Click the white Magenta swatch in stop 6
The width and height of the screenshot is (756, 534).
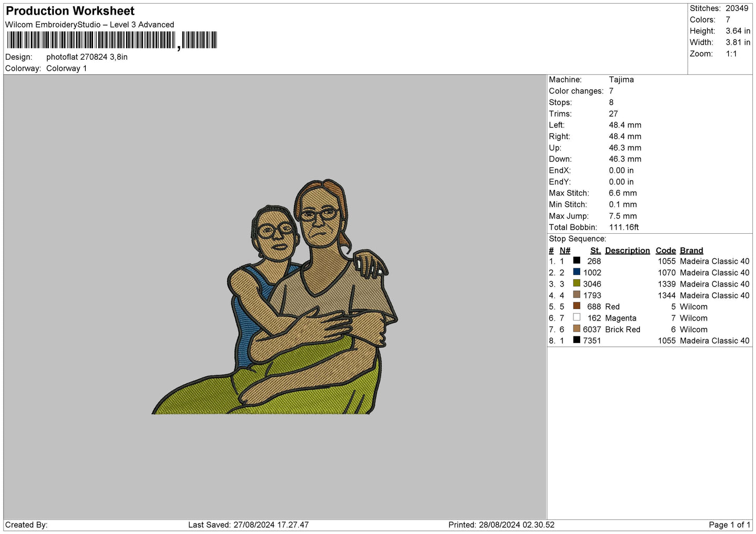577,317
